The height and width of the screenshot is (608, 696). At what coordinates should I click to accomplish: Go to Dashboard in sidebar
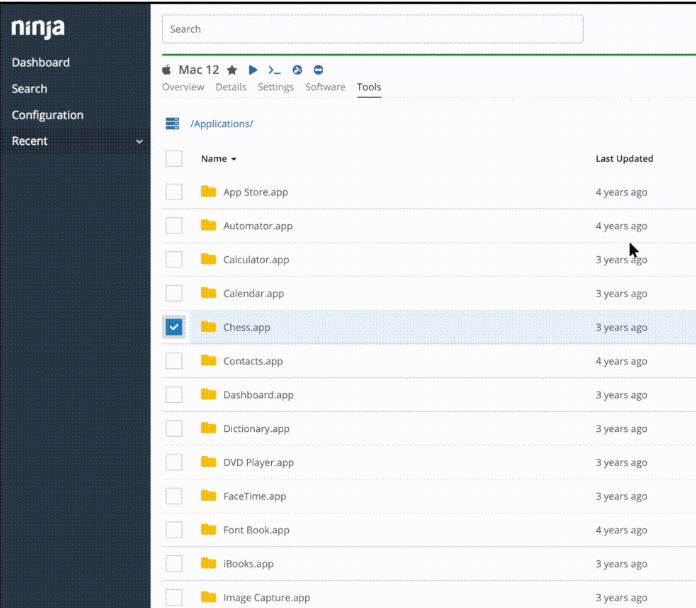pyautogui.click(x=41, y=62)
